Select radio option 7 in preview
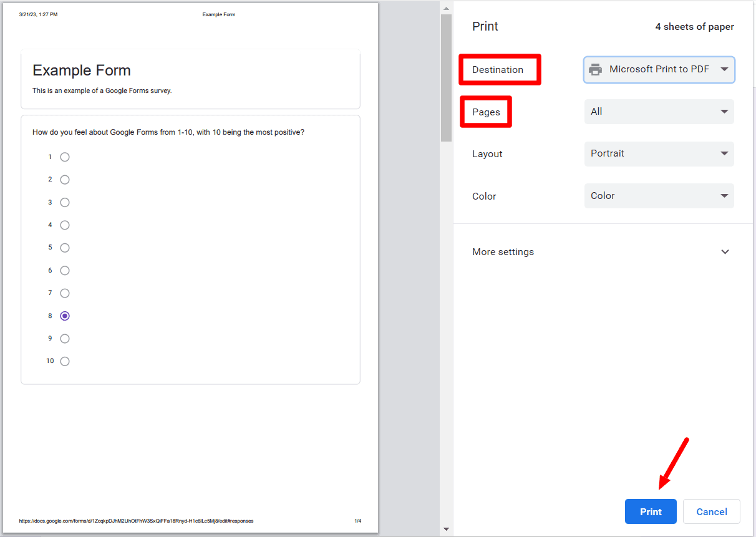The height and width of the screenshot is (537, 756). pos(65,293)
